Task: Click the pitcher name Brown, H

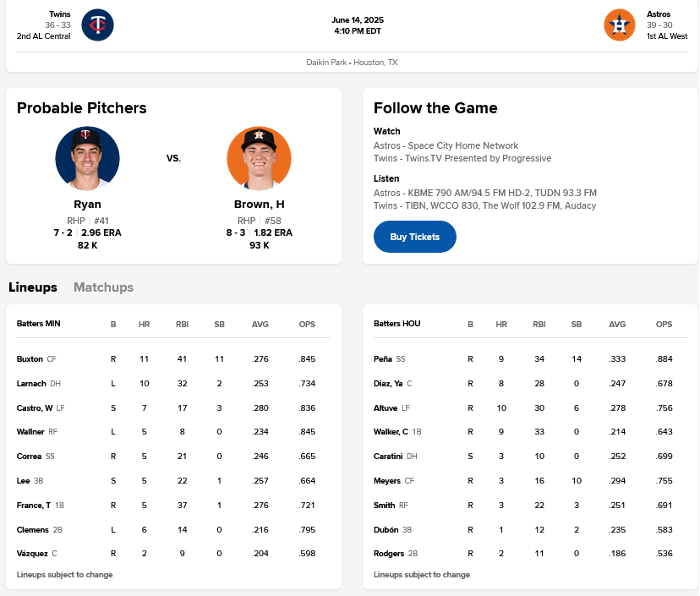Action: point(259,205)
